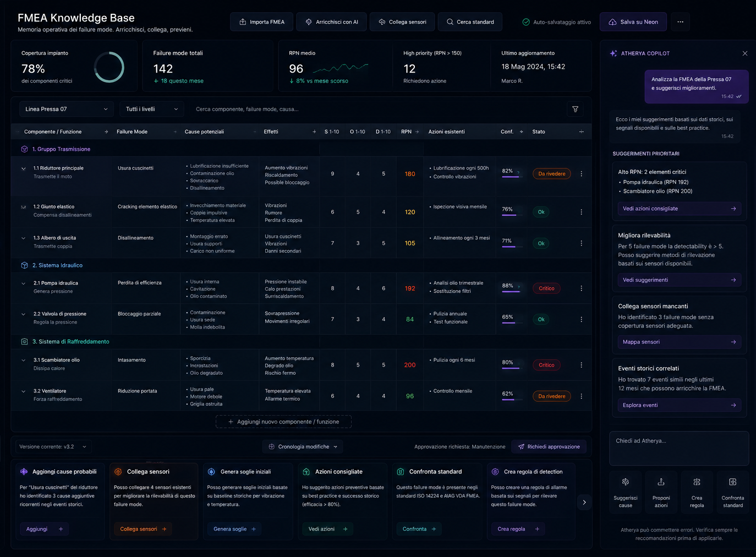Viewport: 756px width, 557px height.
Task: Expand the 1.3 Albero di uscita row
Action: point(24,238)
